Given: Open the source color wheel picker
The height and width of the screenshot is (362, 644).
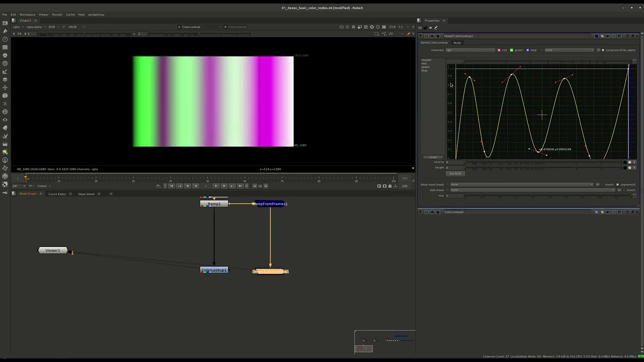Looking at the screenshot, I should click(629, 162).
